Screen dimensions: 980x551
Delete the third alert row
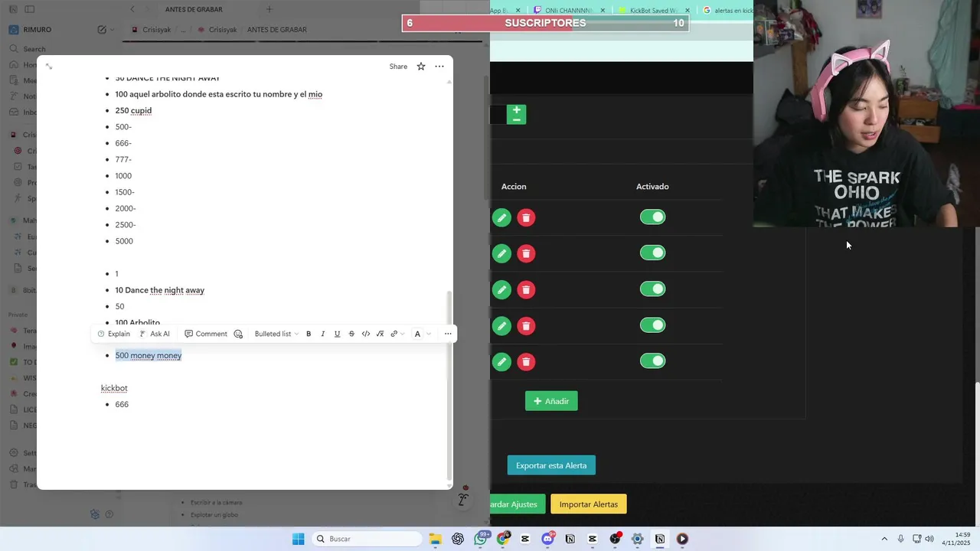(x=526, y=290)
